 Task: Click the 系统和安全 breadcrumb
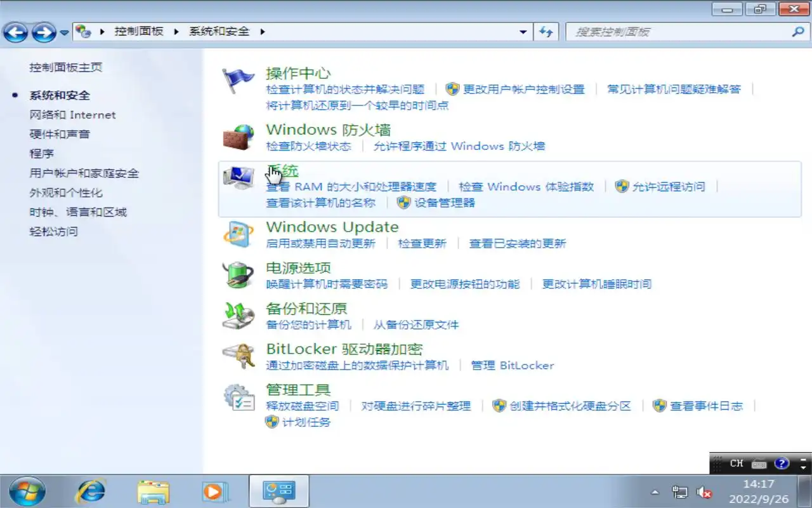tap(219, 31)
